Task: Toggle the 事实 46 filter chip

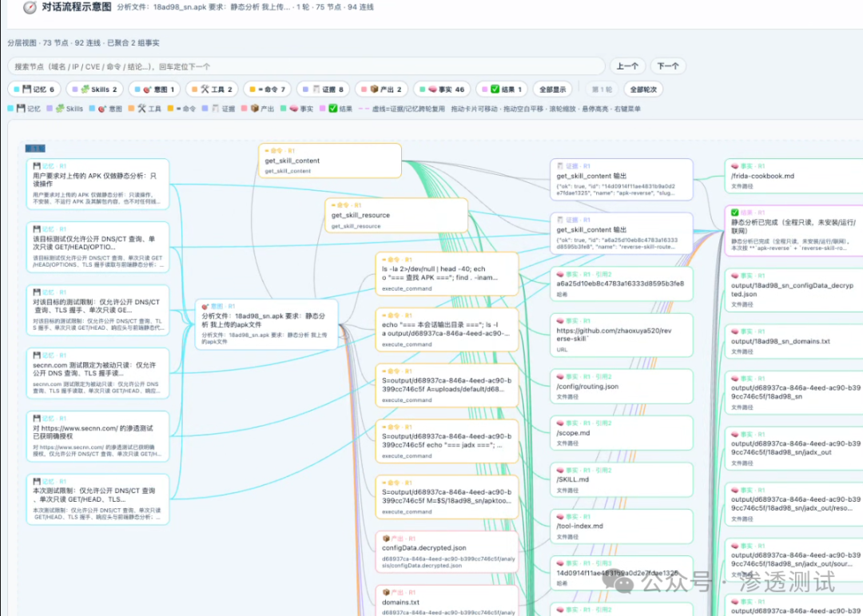Action: coord(442,89)
